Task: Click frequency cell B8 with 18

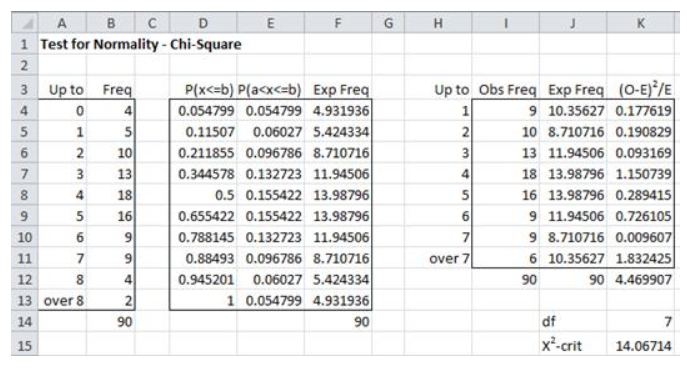Action: coord(111,195)
